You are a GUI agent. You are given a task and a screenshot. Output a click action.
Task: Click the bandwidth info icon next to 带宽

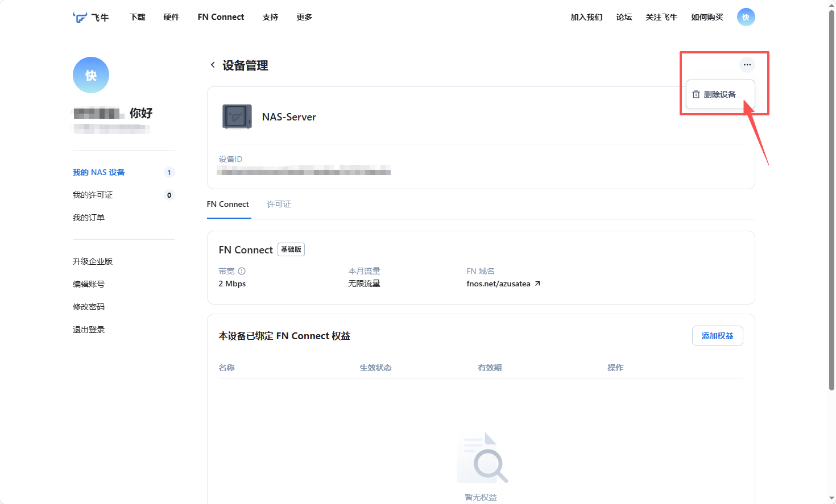pyautogui.click(x=242, y=271)
